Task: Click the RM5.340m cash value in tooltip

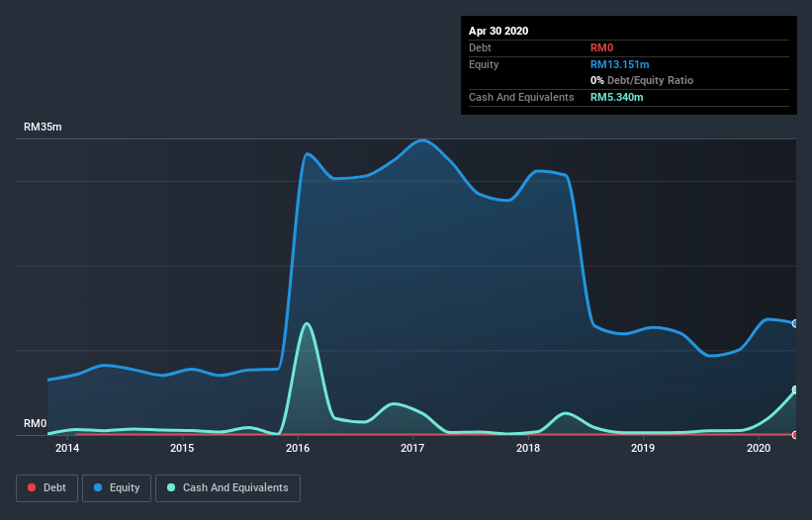Action: pyautogui.click(x=617, y=97)
